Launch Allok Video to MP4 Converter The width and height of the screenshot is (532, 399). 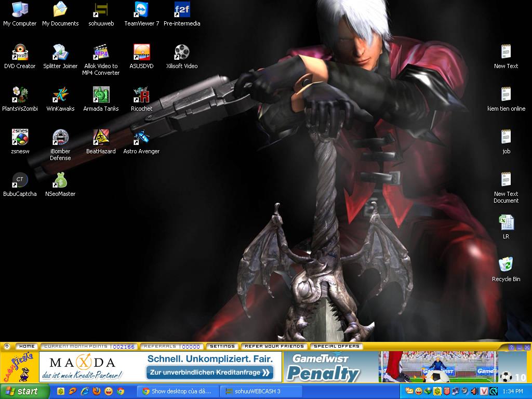pos(101,60)
